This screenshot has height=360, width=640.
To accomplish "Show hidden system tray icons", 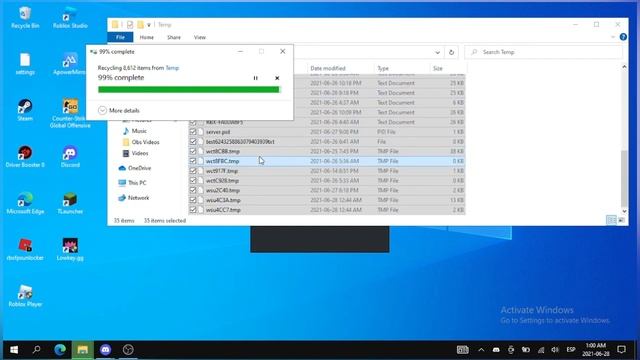I will (481, 350).
